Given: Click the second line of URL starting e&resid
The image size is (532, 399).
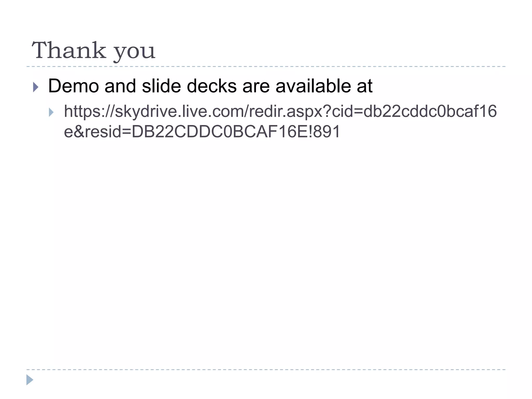Looking at the screenshot, I should point(202,132).
